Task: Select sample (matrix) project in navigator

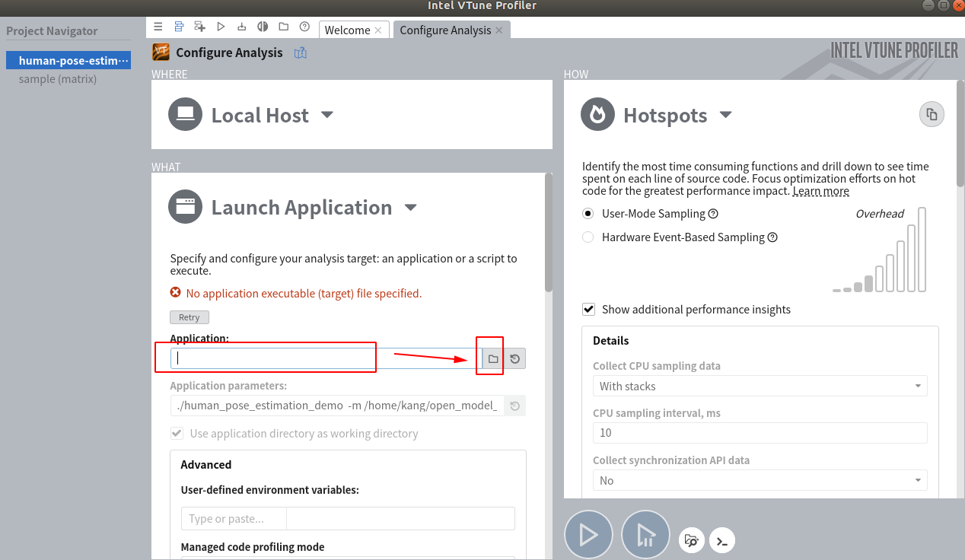Action: [x=58, y=79]
